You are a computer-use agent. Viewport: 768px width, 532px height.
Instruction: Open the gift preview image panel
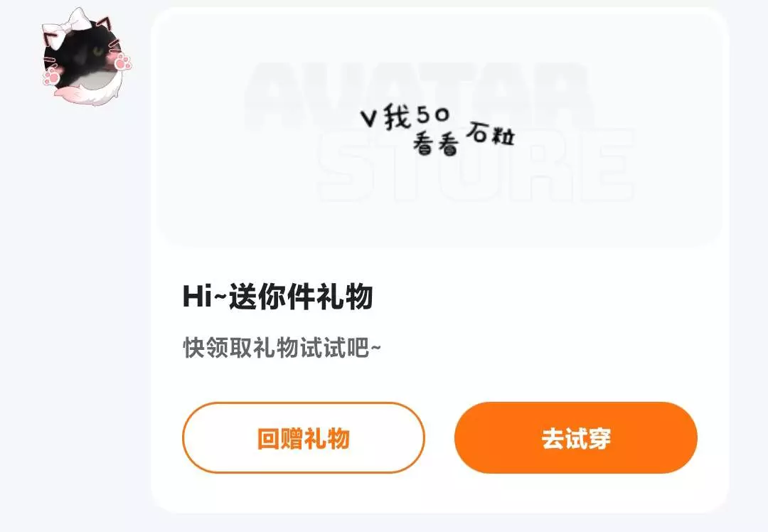(439, 128)
